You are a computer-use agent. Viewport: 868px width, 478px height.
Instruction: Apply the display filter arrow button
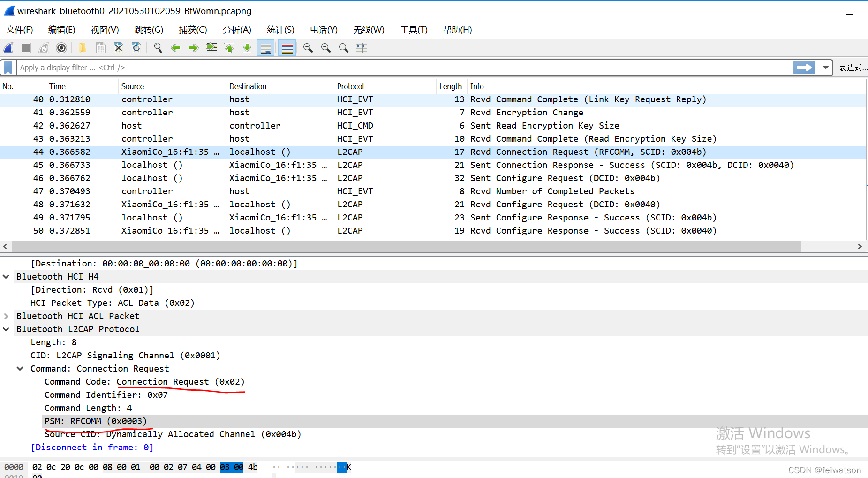804,68
